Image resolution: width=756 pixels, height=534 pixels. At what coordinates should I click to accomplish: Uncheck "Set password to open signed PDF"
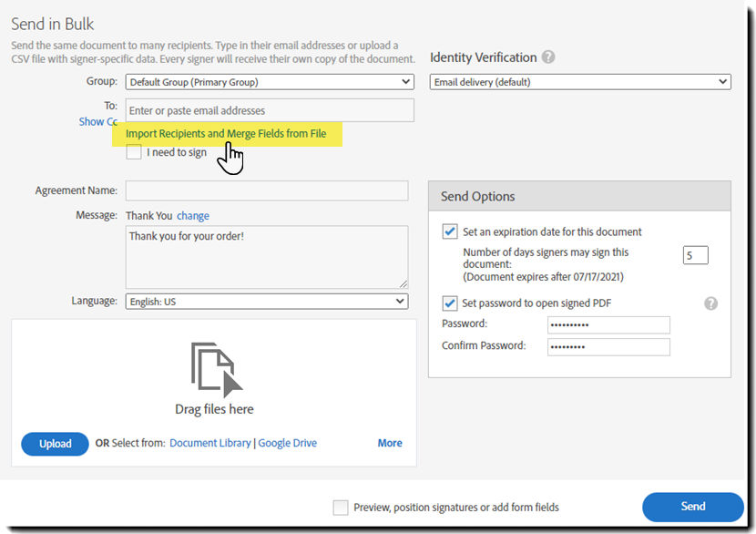449,303
